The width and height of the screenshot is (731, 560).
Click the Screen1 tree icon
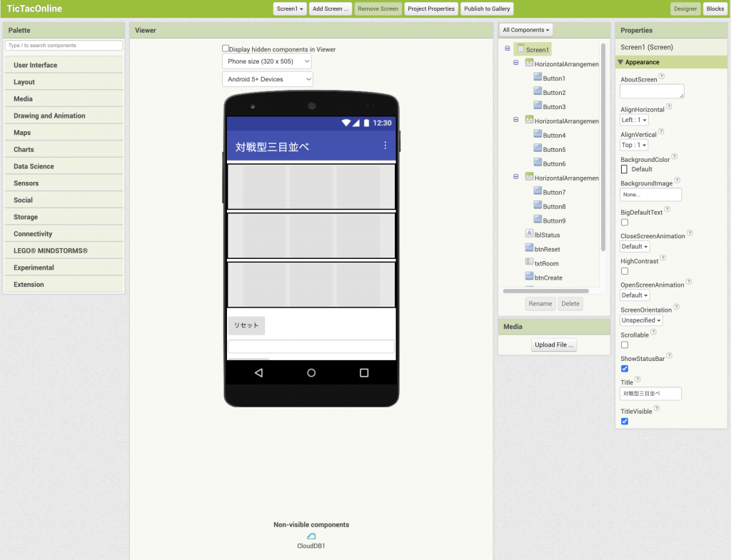click(x=520, y=49)
